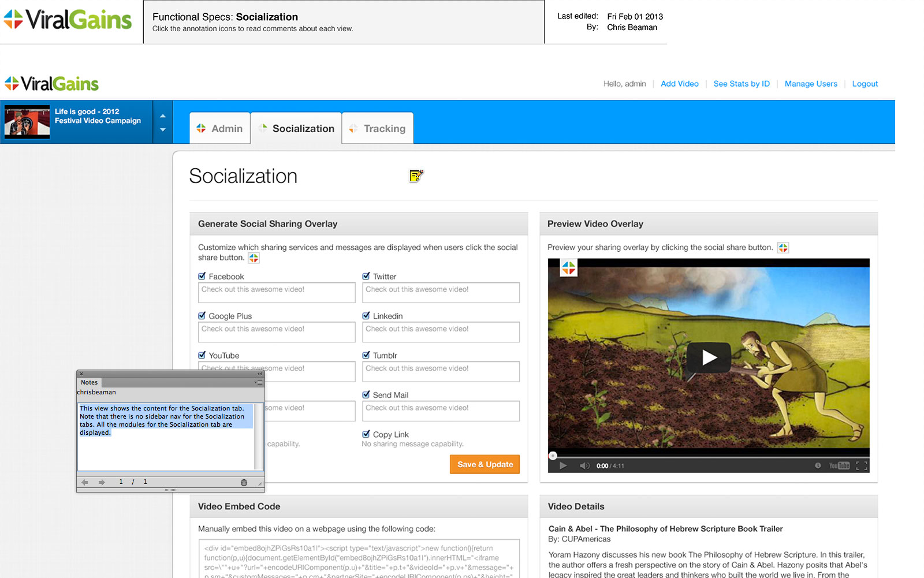Open the Tracking tab
The width and height of the screenshot is (924, 578).
(378, 128)
